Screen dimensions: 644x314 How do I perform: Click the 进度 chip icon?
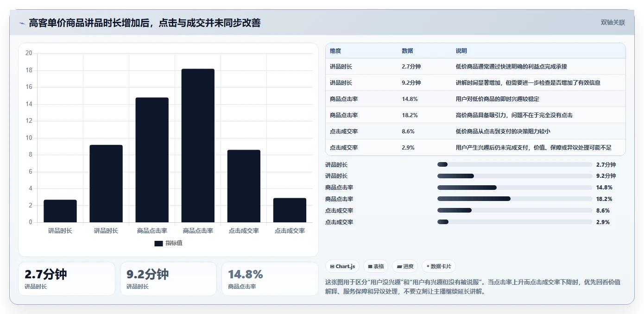[x=399, y=266]
